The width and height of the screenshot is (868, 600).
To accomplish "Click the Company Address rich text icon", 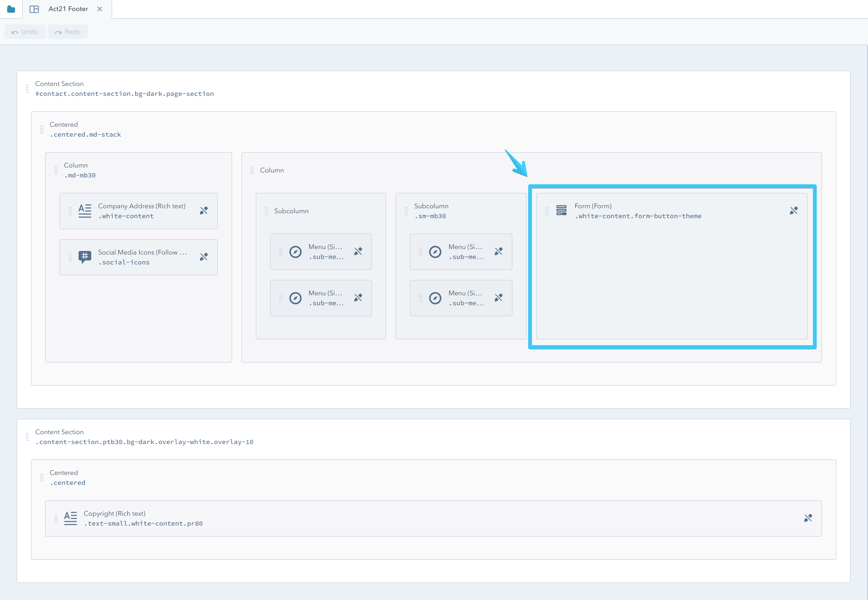I will [x=84, y=210].
